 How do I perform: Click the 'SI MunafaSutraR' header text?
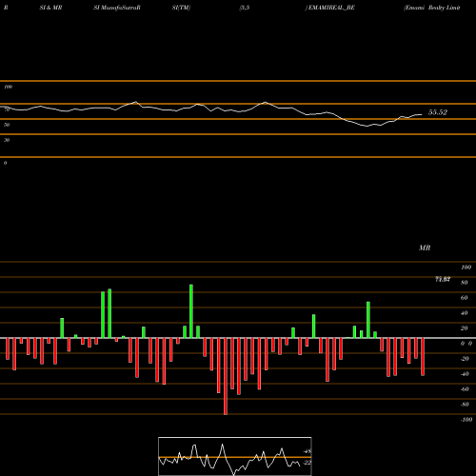point(117,8)
